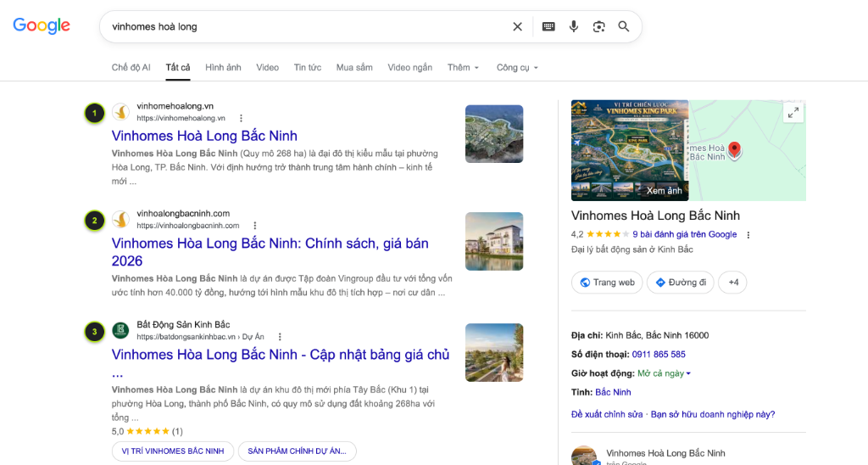Expand the map with the expand icon
Screen dimensions: 868x465
[793, 113]
